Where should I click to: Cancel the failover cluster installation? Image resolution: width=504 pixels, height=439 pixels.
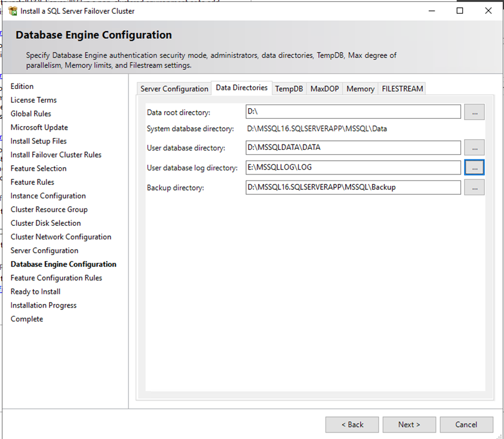tap(466, 425)
